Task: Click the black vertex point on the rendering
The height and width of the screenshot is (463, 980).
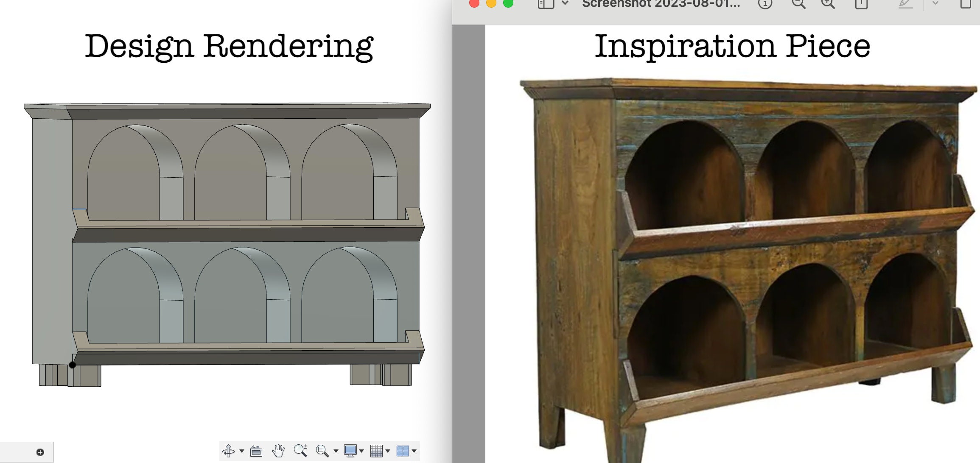Action: 73,365
